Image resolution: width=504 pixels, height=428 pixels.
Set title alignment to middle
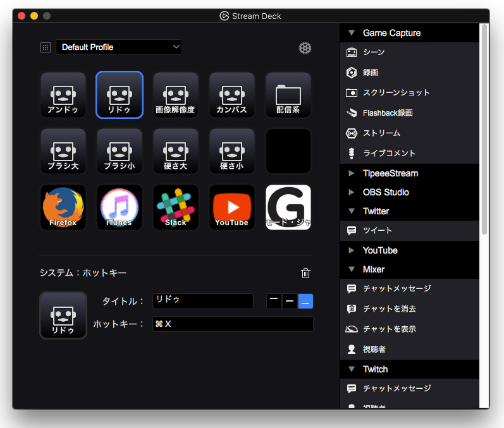(x=290, y=301)
